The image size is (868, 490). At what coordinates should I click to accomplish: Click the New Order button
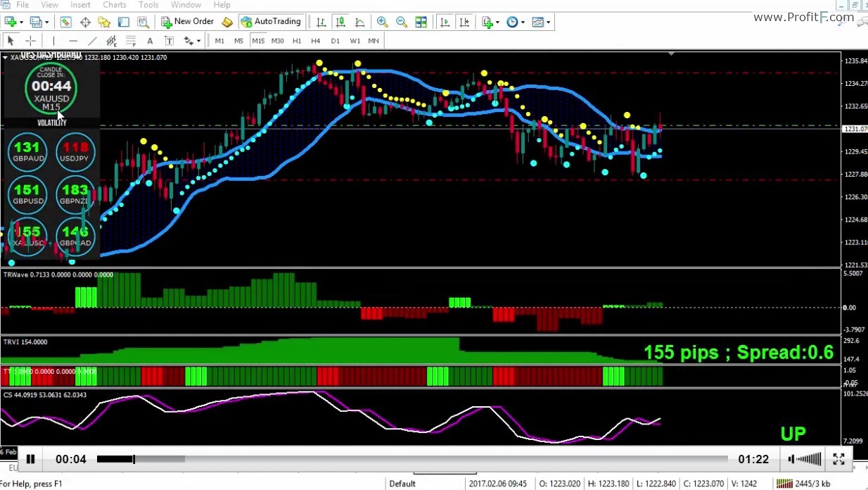click(x=187, y=22)
